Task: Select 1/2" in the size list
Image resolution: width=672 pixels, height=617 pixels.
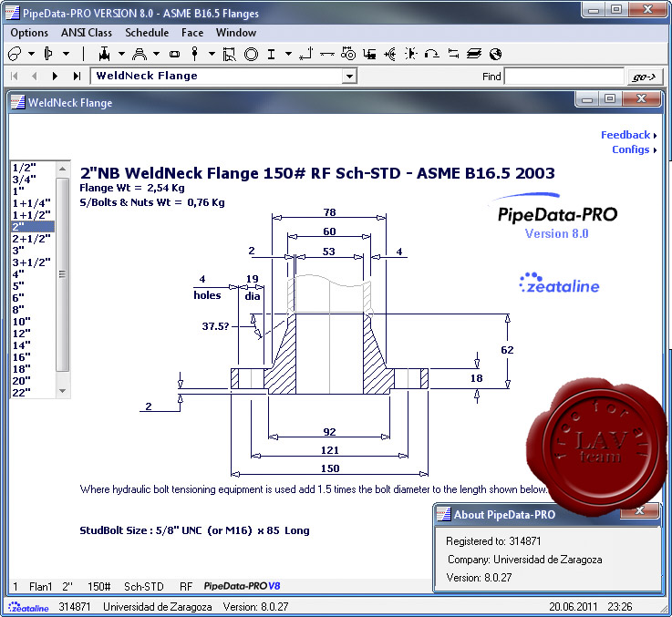Action: pos(33,168)
